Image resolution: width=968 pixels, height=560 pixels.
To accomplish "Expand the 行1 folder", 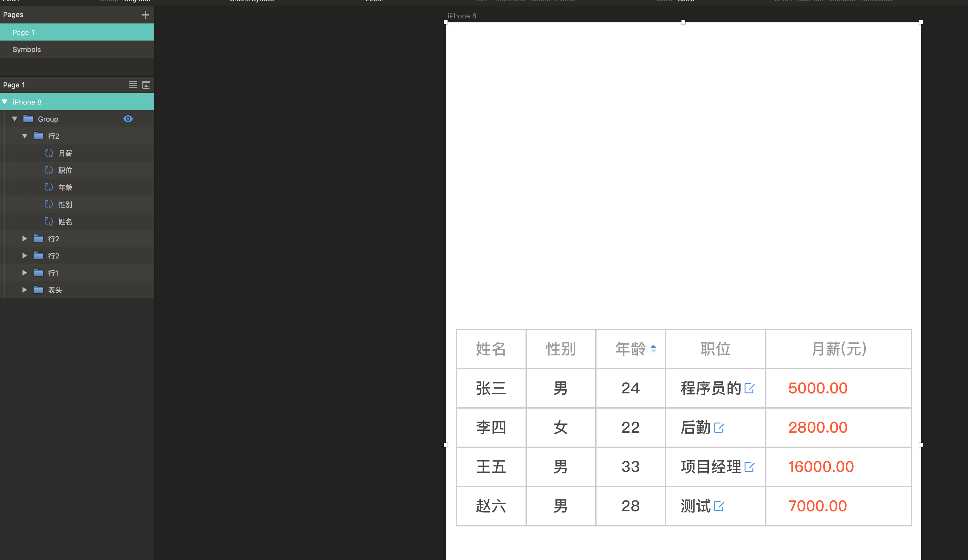I will tap(25, 273).
